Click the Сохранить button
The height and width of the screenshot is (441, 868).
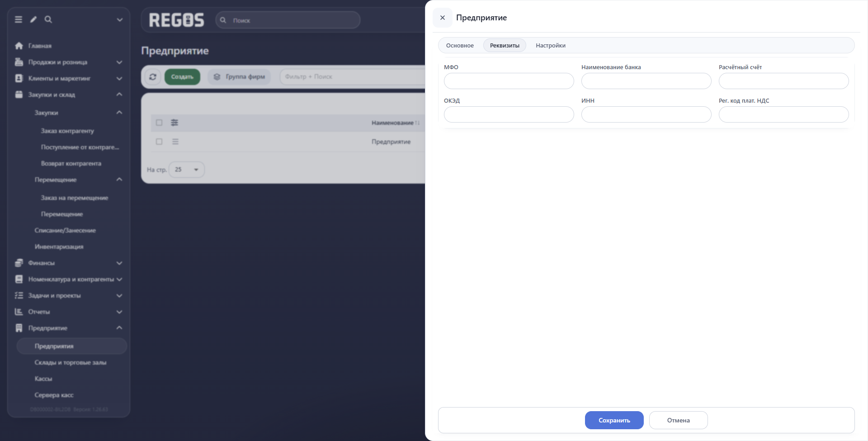click(x=614, y=420)
